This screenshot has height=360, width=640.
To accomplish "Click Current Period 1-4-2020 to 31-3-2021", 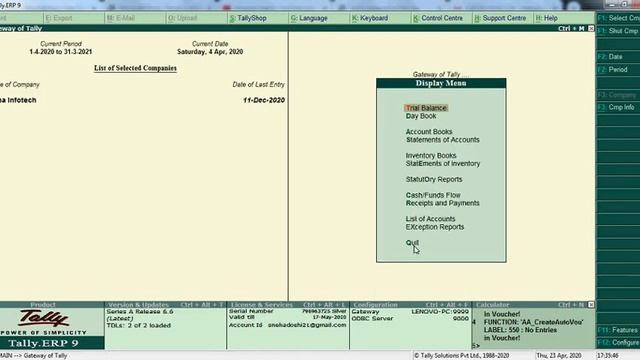I will (61, 52).
